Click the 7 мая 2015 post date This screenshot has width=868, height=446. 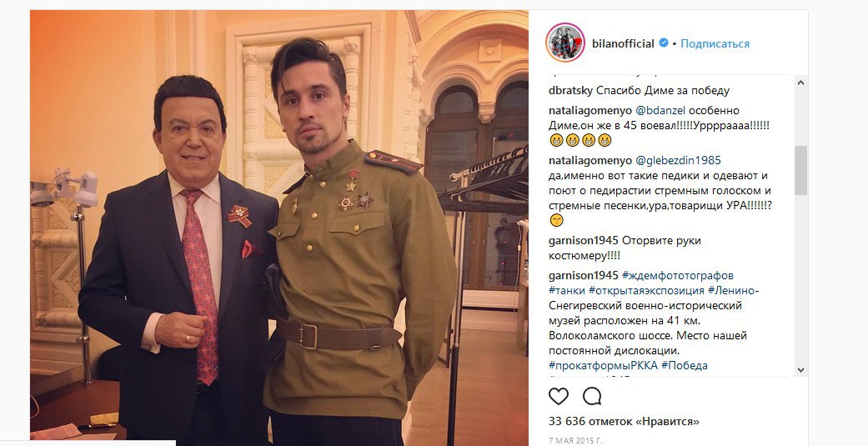coord(574,441)
